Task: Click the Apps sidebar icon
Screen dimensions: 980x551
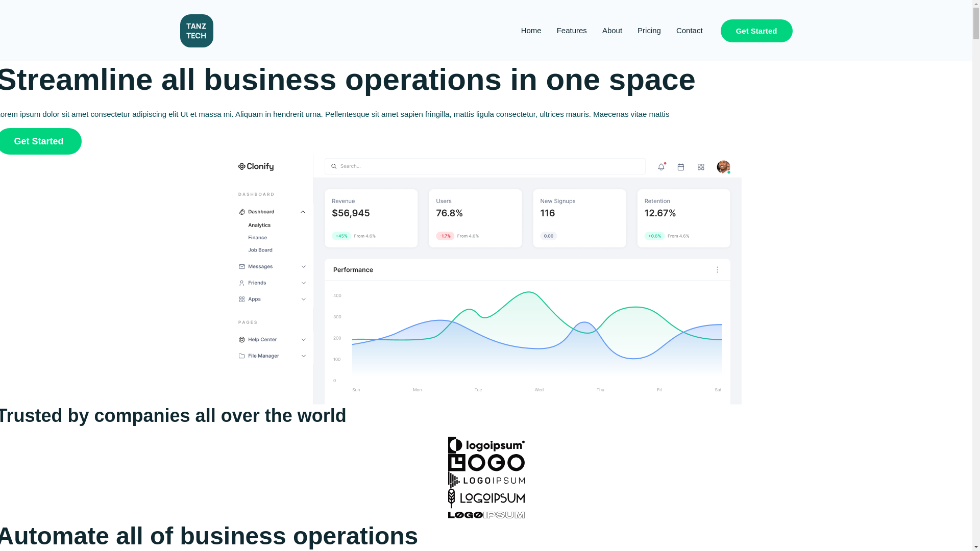Action: tap(242, 299)
